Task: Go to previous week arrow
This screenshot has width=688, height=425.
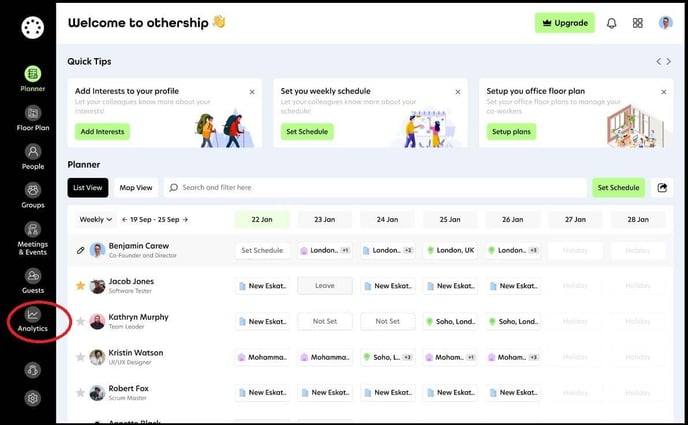Action: pos(125,220)
